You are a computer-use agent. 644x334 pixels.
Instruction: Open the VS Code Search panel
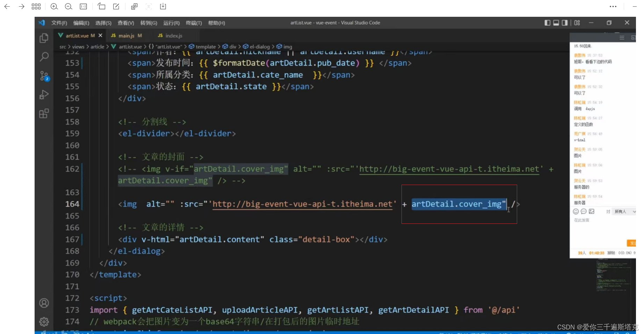[x=44, y=57]
